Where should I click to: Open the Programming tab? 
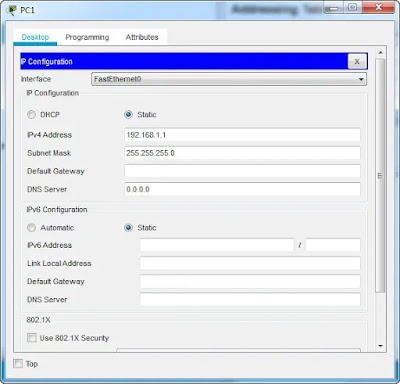(x=87, y=37)
